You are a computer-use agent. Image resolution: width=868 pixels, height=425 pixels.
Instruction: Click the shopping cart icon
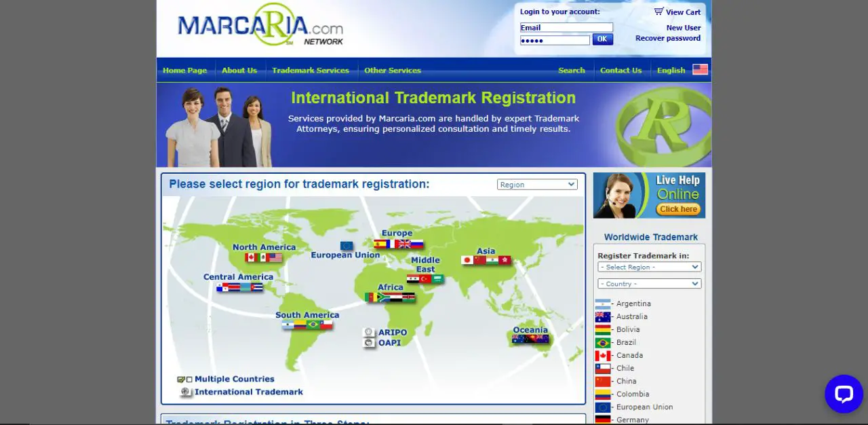pyautogui.click(x=658, y=12)
